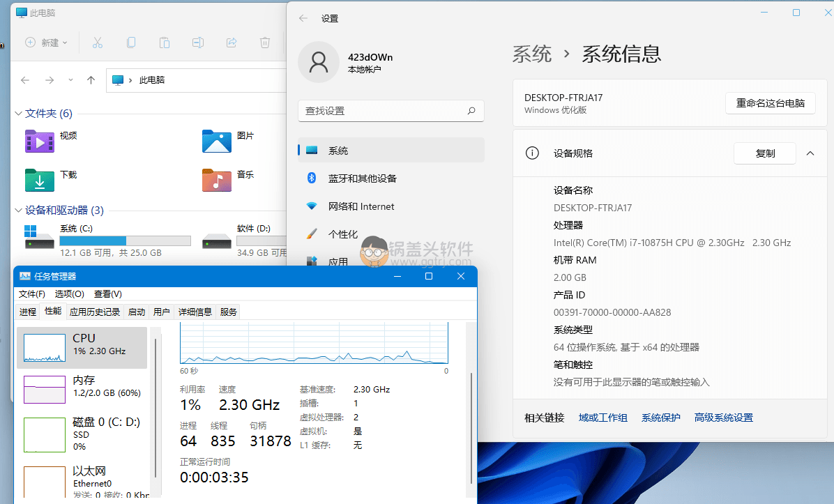Switch to 进程 tab in Task Manager
Screen dimensions: 834x504
[28, 312]
